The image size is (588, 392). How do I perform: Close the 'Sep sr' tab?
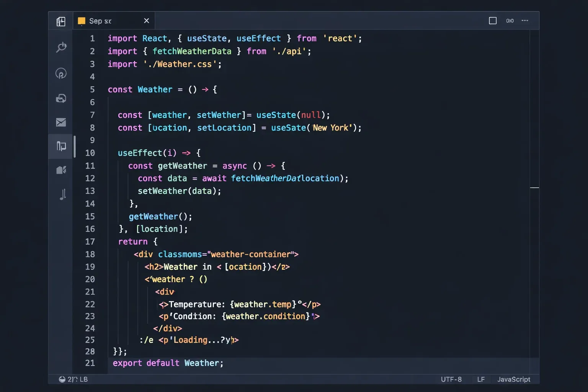click(x=146, y=21)
